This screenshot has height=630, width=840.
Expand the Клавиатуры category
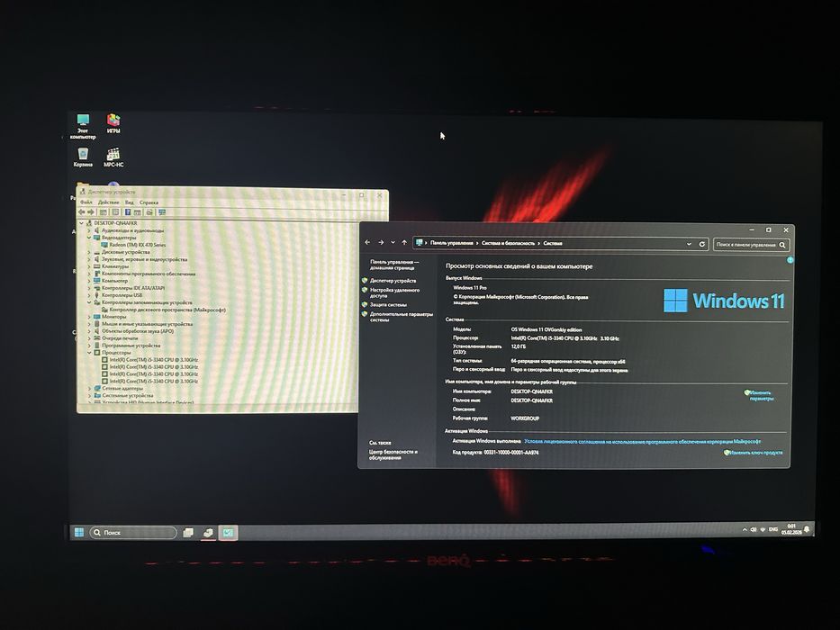tap(89, 266)
